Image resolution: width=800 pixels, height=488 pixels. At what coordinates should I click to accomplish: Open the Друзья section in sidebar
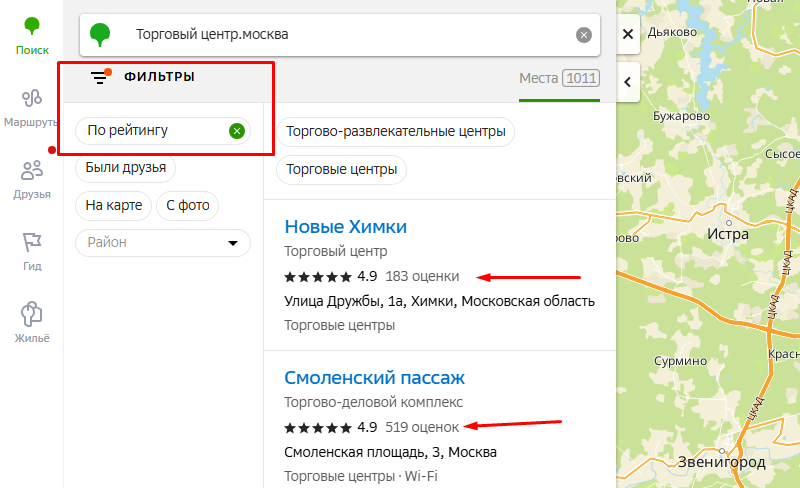[x=32, y=180]
